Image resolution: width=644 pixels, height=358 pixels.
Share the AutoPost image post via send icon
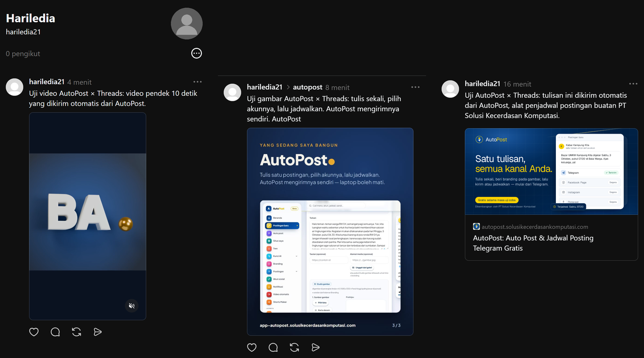316,347
